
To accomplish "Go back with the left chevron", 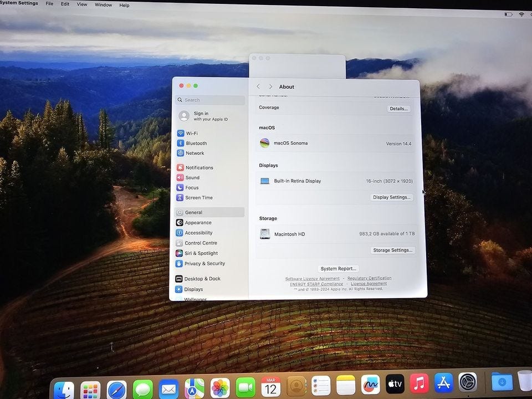I will (x=258, y=86).
